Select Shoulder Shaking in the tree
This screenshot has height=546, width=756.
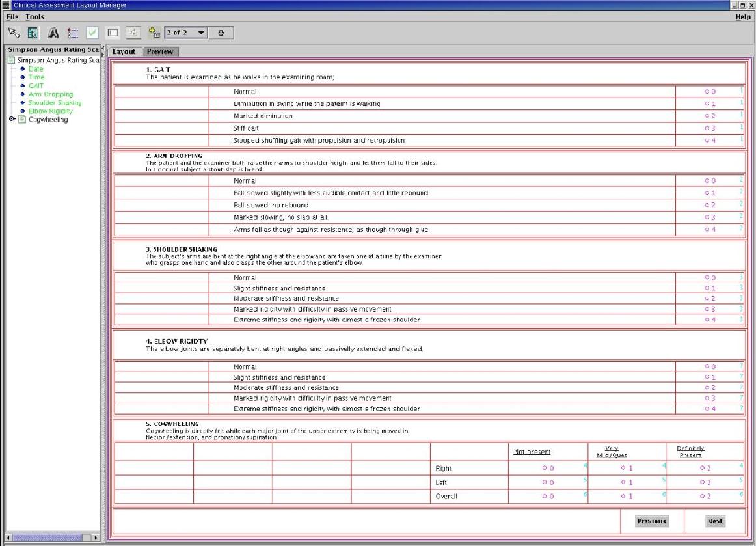(55, 103)
